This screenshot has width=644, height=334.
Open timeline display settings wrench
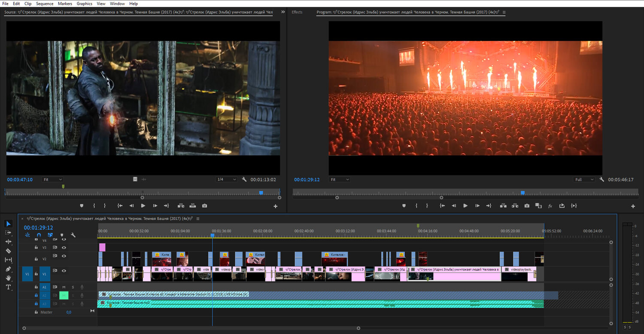point(73,235)
